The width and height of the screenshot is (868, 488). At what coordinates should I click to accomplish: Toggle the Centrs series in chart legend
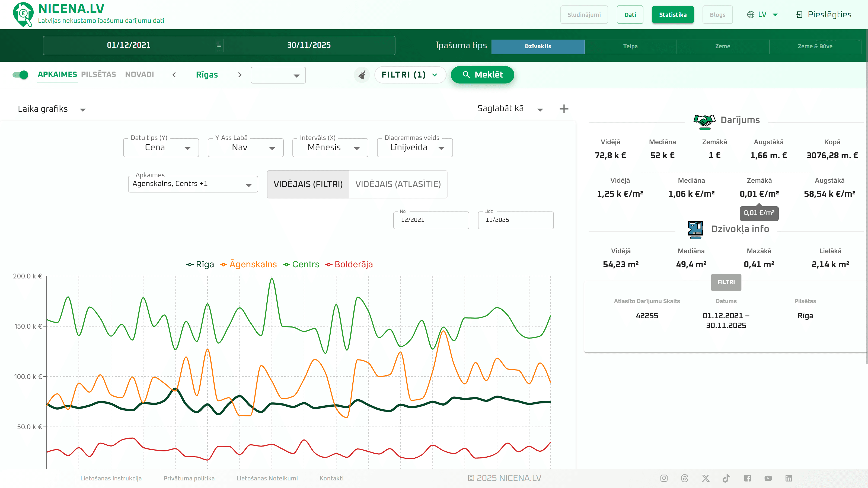(301, 264)
